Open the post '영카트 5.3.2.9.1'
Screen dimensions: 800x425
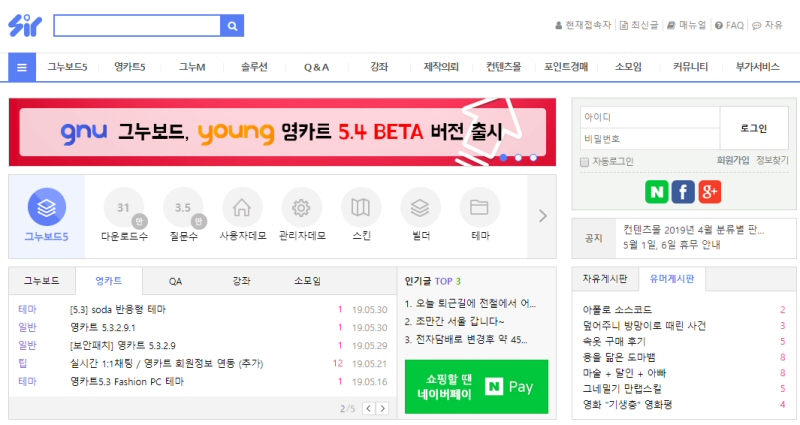[103, 328]
